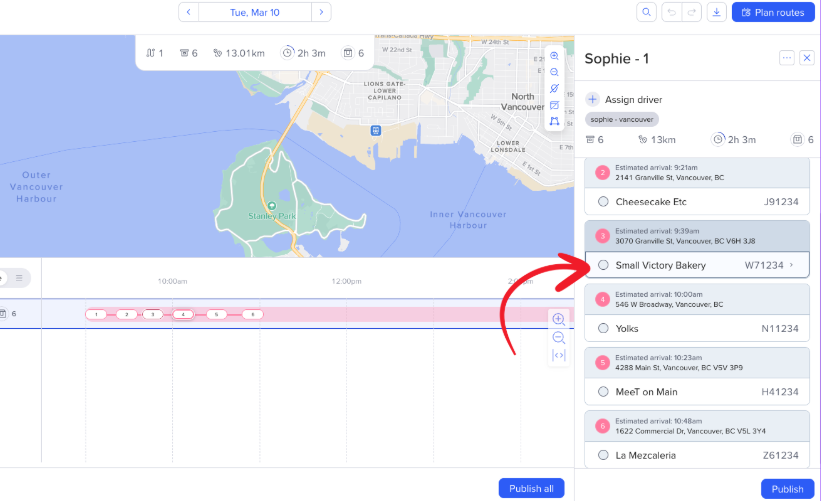
Task: Select the Cheesecake Etc radio circle
Action: pyautogui.click(x=603, y=202)
